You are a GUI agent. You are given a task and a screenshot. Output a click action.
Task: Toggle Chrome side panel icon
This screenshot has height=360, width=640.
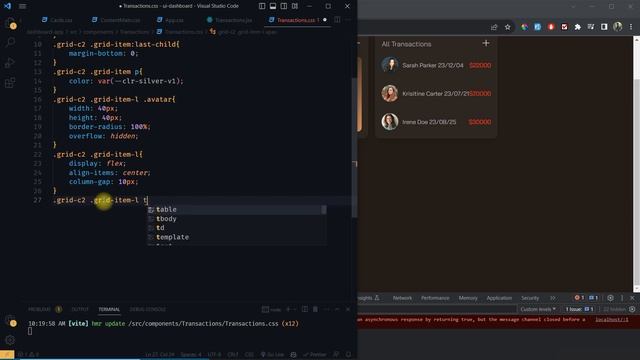(604, 27)
